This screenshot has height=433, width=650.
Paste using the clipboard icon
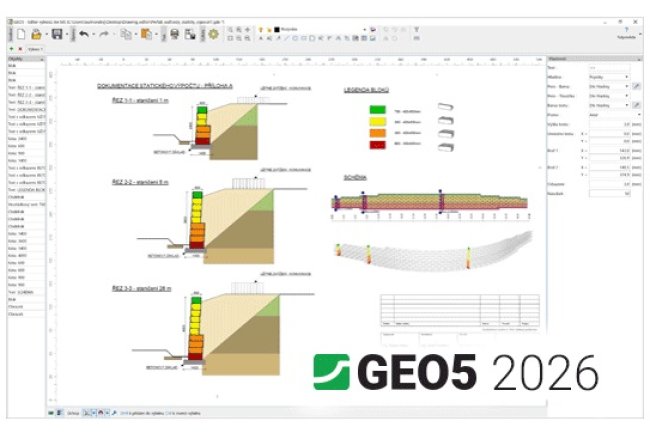(x=146, y=34)
